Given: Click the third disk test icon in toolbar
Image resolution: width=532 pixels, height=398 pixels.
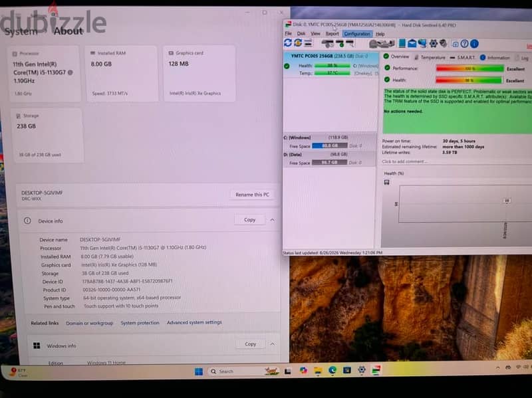Looking at the screenshot, I should click(x=350, y=43).
